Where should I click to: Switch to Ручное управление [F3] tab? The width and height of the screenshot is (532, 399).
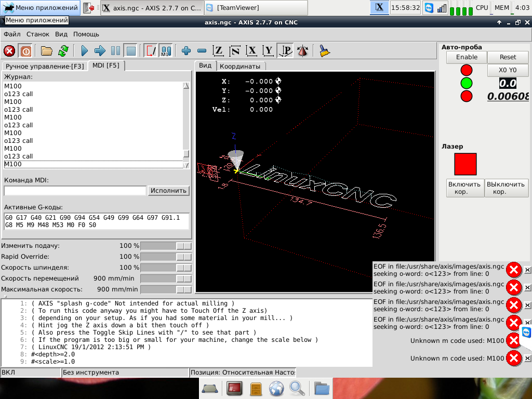point(45,66)
